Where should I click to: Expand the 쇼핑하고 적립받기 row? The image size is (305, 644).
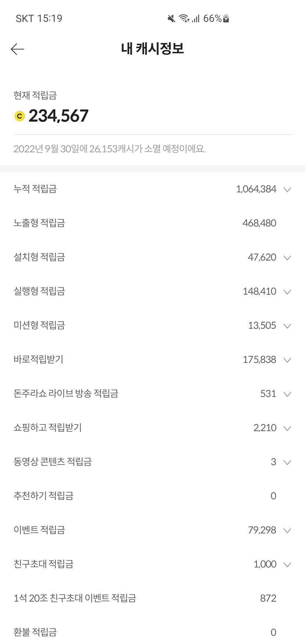click(287, 428)
